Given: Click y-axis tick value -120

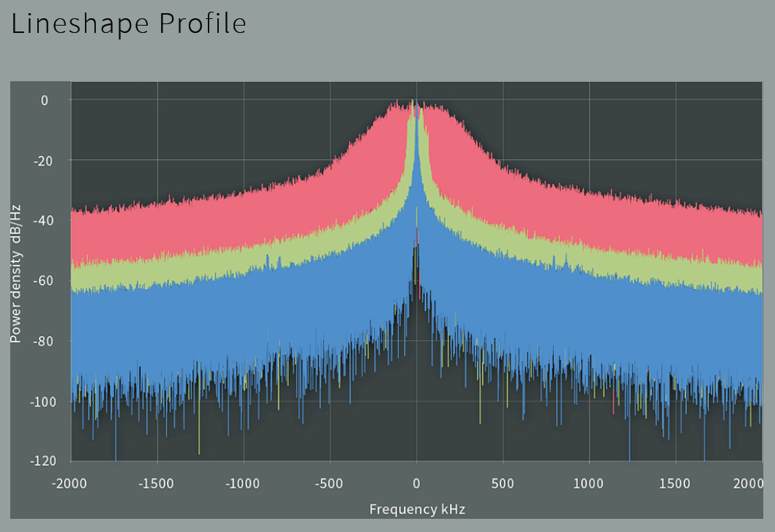Looking at the screenshot, I should [43, 461].
